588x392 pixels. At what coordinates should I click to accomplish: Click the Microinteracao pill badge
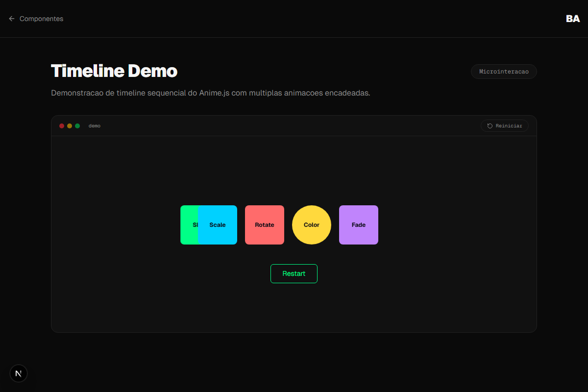click(504, 71)
